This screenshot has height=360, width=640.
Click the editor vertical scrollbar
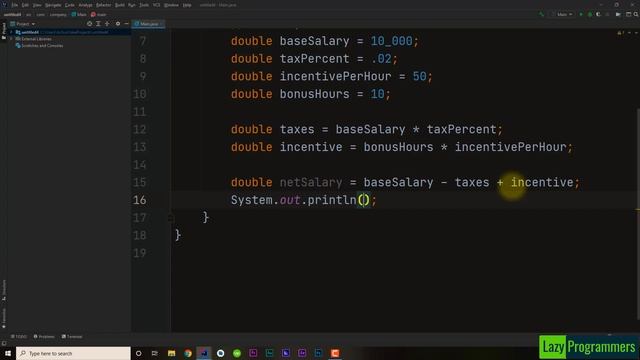638,214
